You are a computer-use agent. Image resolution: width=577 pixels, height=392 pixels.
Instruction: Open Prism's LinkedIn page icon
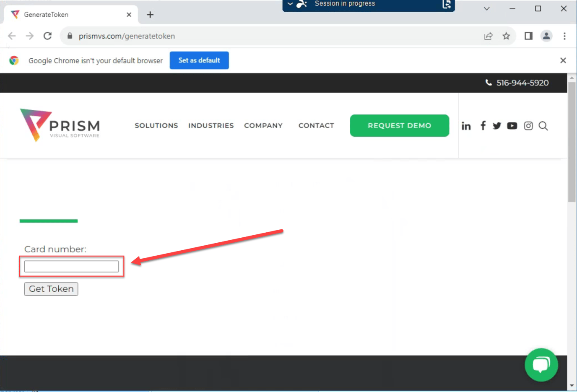coord(466,125)
